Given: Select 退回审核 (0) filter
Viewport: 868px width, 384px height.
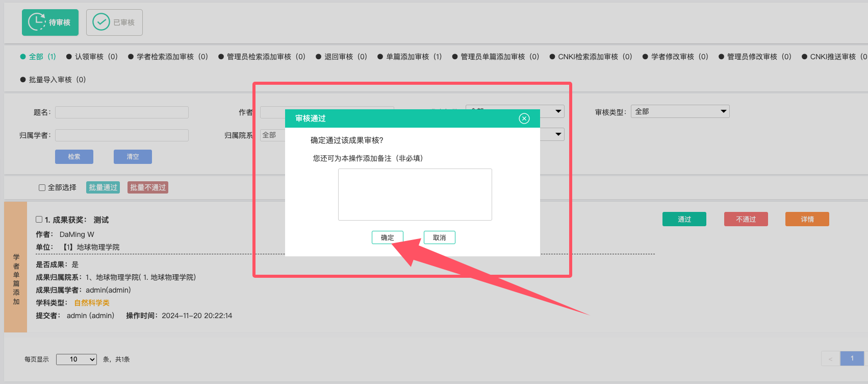Looking at the screenshot, I should [x=341, y=57].
